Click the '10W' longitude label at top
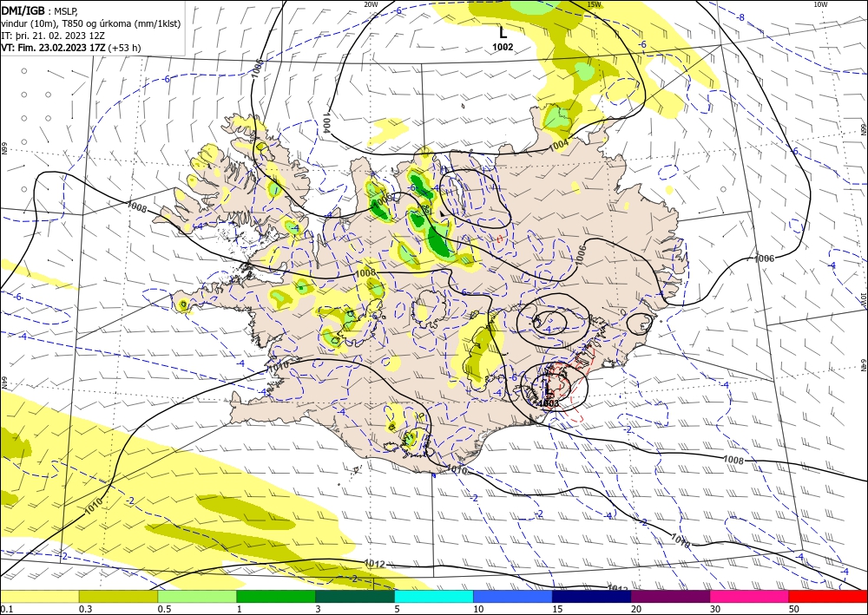Image resolution: width=868 pixels, height=615 pixels. (820, 4)
